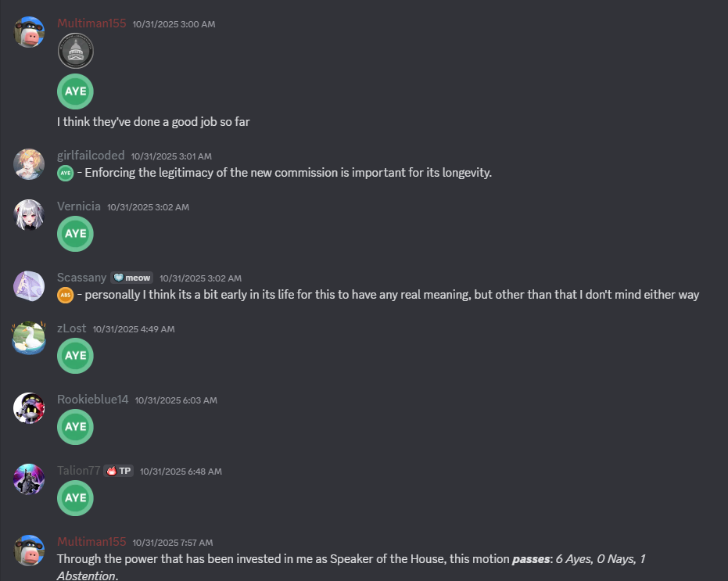Click Talion77's avatar image

coord(29,479)
